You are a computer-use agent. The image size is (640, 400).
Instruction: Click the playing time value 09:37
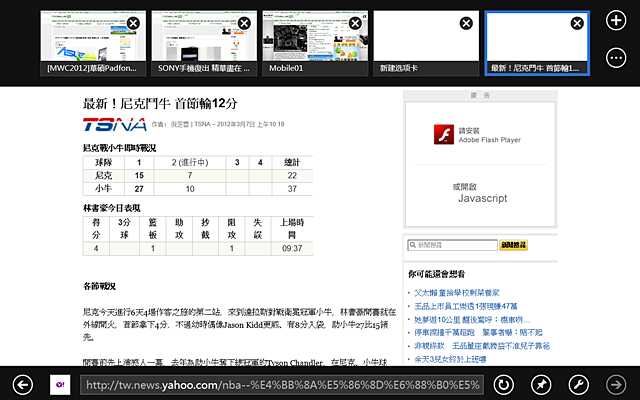click(292, 249)
